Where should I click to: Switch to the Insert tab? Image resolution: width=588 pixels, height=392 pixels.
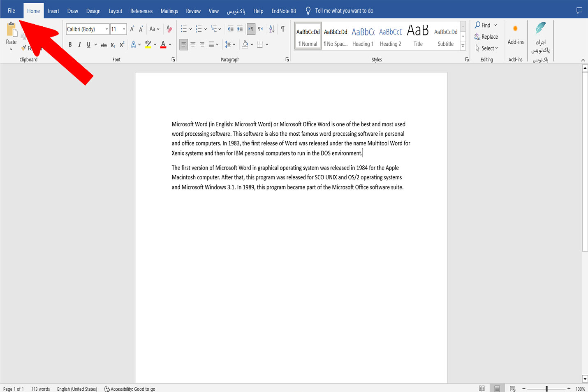53,11
